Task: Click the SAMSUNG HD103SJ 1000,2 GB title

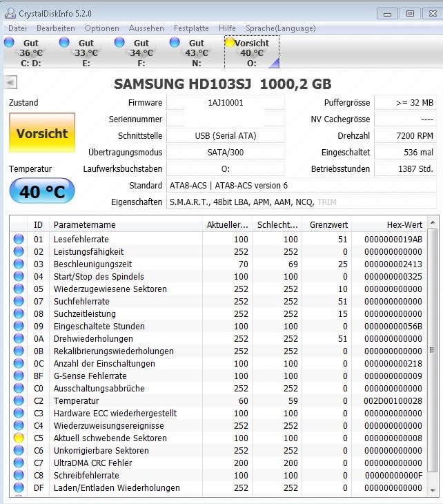Action: coord(222,84)
